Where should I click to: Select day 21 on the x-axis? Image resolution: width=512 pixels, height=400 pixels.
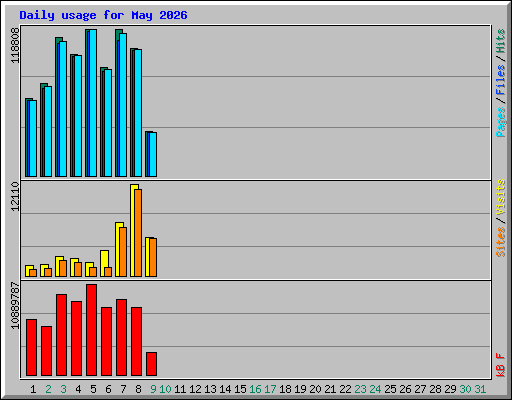click(330, 389)
